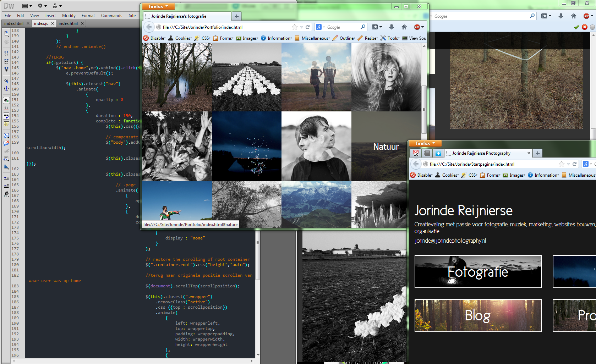The image size is (596, 364).
Task: Switch to the index.js document tab
Action: [x=41, y=23]
